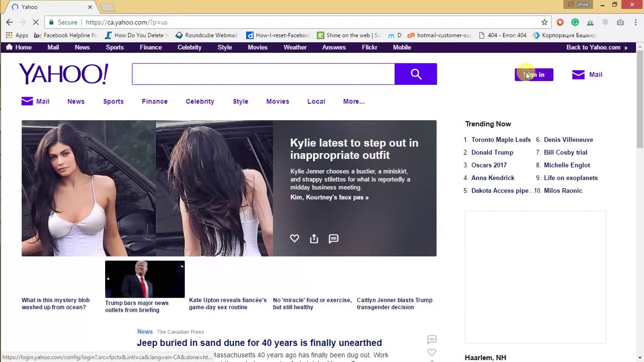Click the Yahoo search magnifier button
Image resolution: width=644 pixels, height=362 pixels.
coord(416,74)
